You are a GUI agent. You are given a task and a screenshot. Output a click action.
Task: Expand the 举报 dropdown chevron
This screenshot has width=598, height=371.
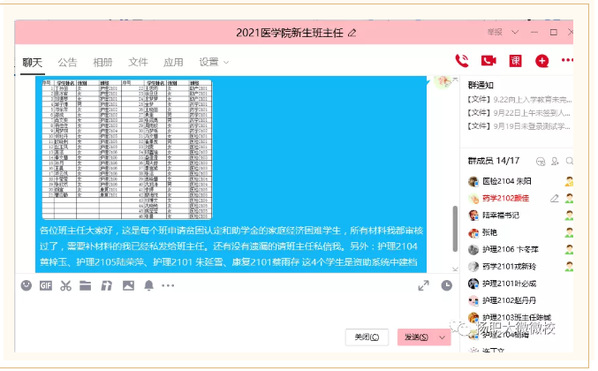tap(515, 32)
